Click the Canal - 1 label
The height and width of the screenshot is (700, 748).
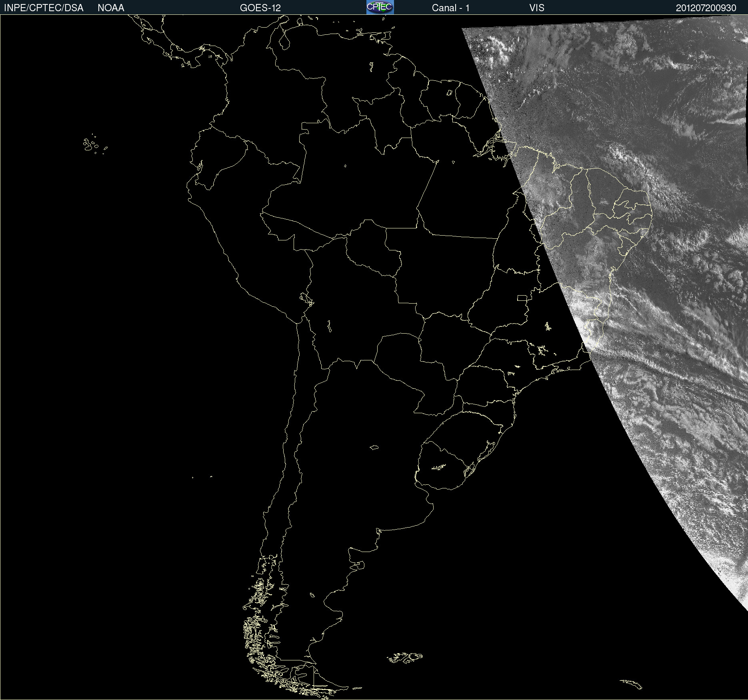[450, 8]
